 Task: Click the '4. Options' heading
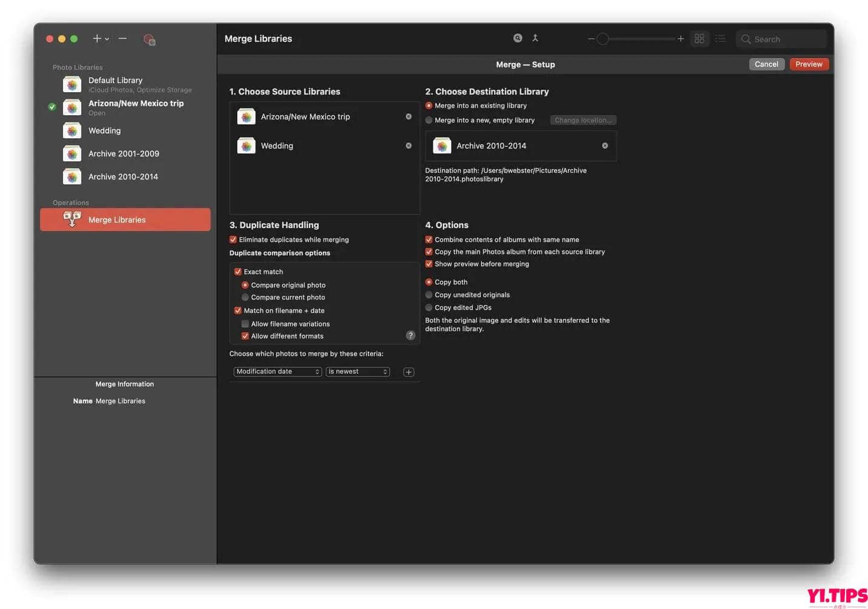point(447,225)
